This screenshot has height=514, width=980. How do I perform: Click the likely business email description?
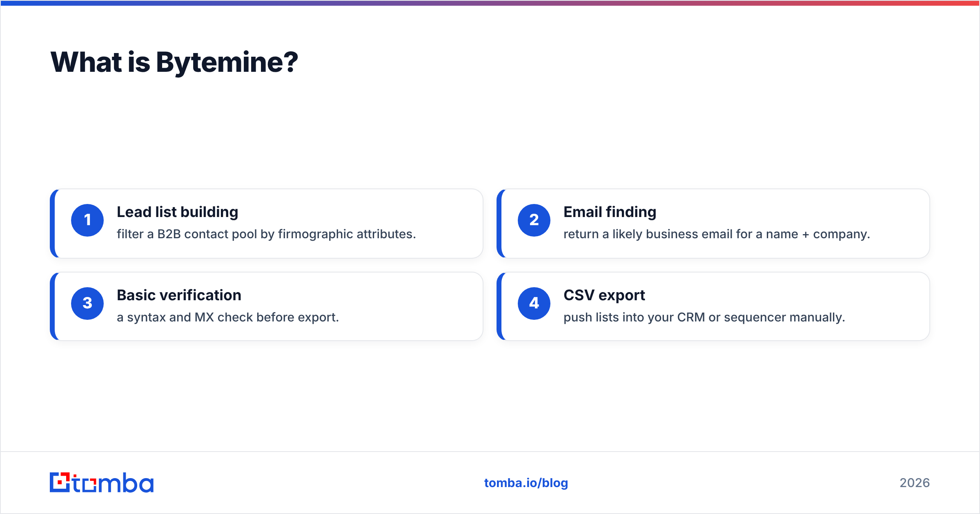point(717,234)
